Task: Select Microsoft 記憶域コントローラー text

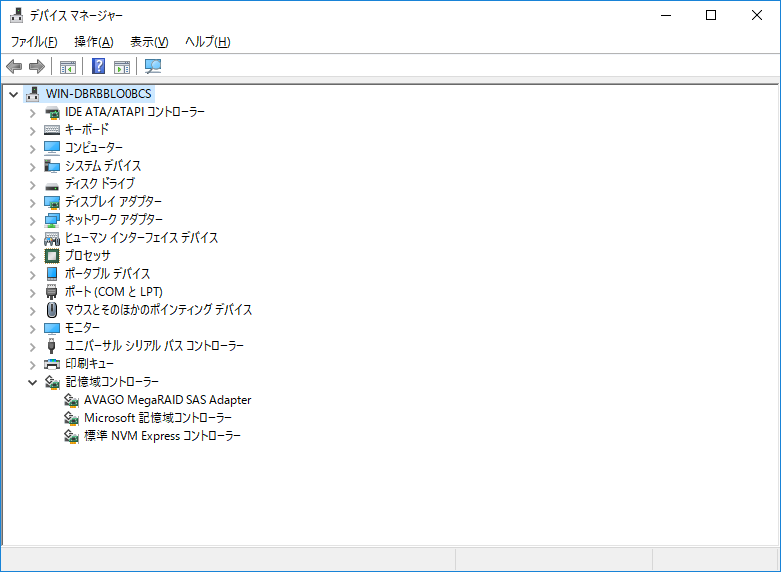Action: pyautogui.click(x=158, y=418)
